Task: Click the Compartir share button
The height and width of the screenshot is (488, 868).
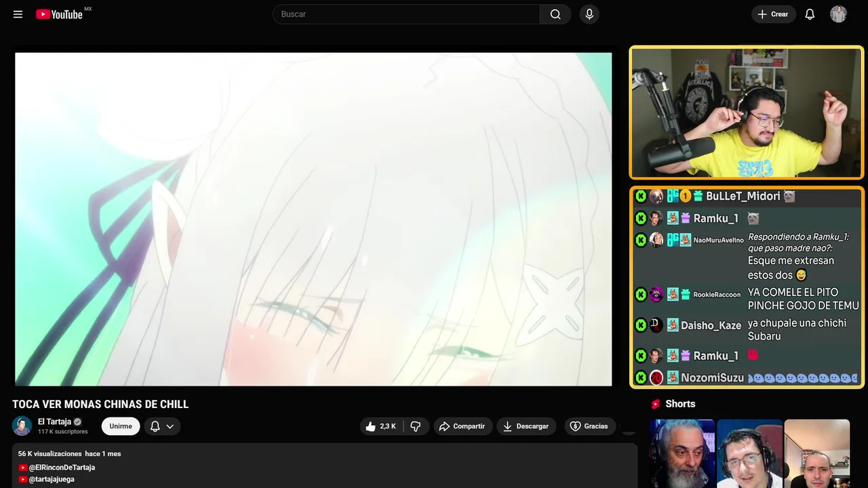Action: point(463,426)
